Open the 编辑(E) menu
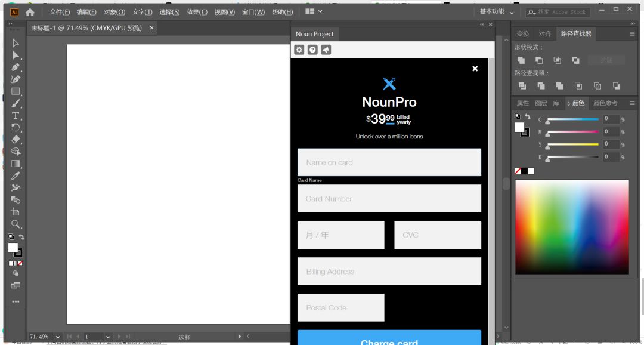The image size is (644, 345). pos(86,12)
